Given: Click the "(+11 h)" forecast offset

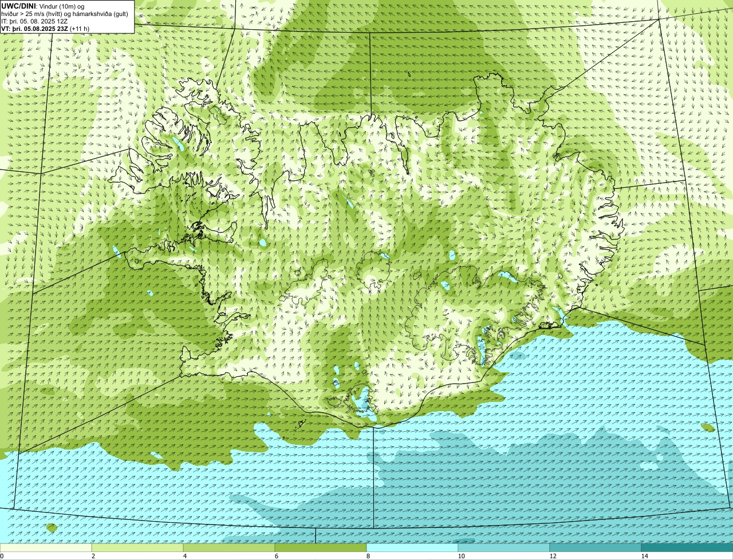Looking at the screenshot, I should [x=80, y=29].
